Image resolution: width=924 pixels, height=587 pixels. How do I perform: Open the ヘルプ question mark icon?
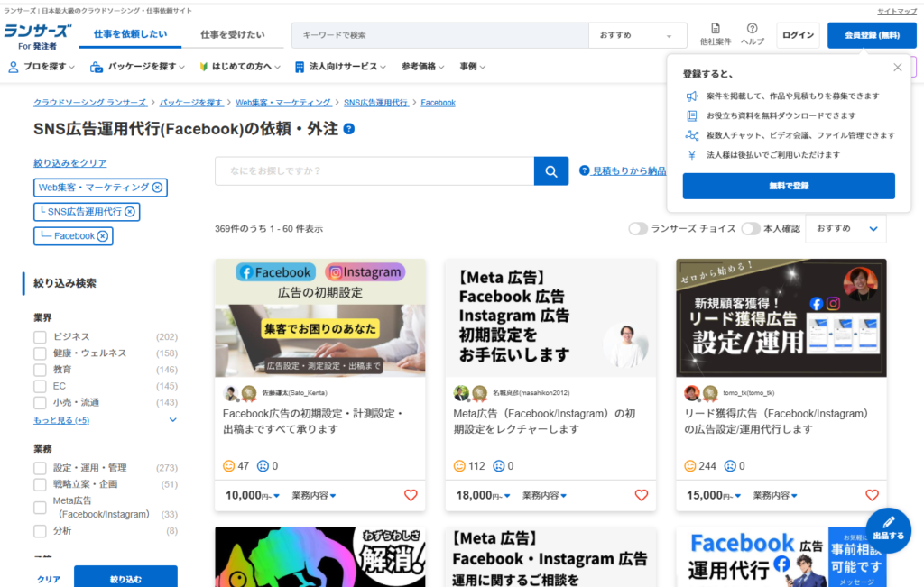click(x=752, y=28)
